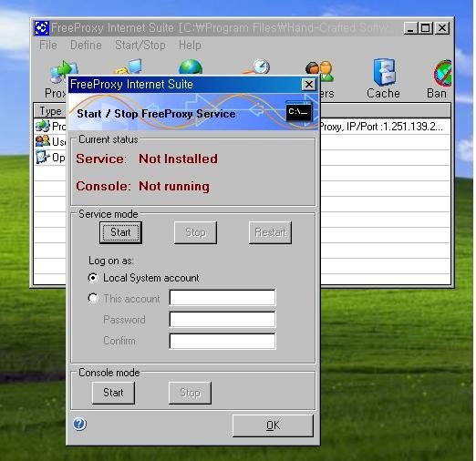Click the Cache toolbar icon
Viewport: 476px width, 461px height.
(x=385, y=72)
